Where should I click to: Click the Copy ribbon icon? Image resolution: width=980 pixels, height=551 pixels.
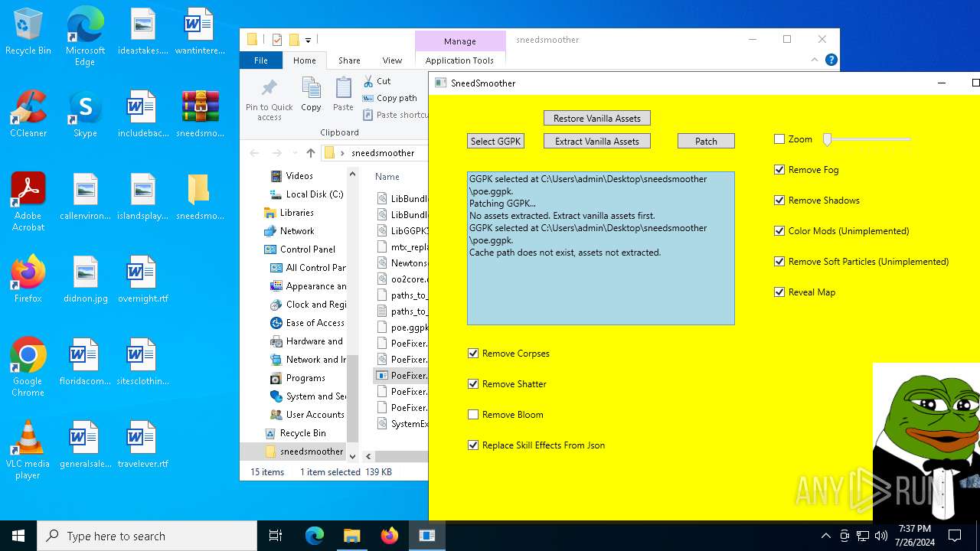(311, 95)
